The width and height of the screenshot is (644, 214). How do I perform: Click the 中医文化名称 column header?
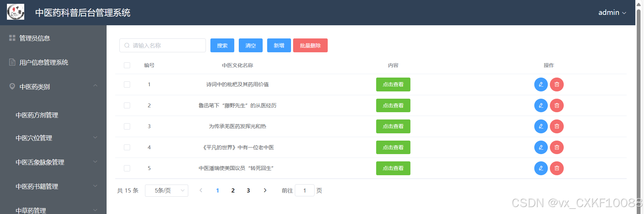[x=237, y=65]
